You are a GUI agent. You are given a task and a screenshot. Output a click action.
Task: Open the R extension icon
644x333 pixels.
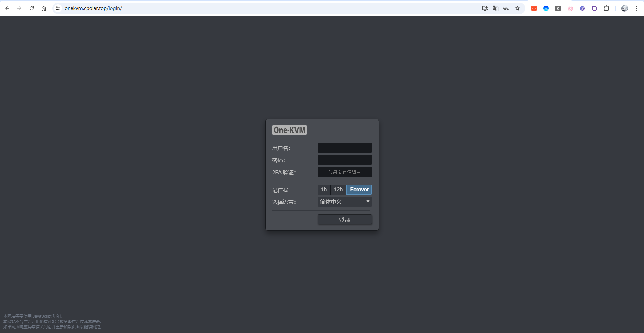coord(558,8)
